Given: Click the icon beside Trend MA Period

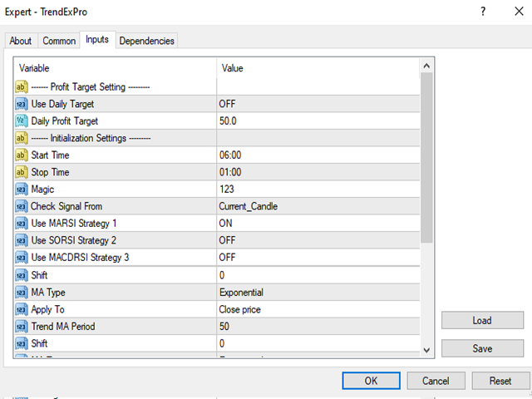Looking at the screenshot, I should coord(21,327).
